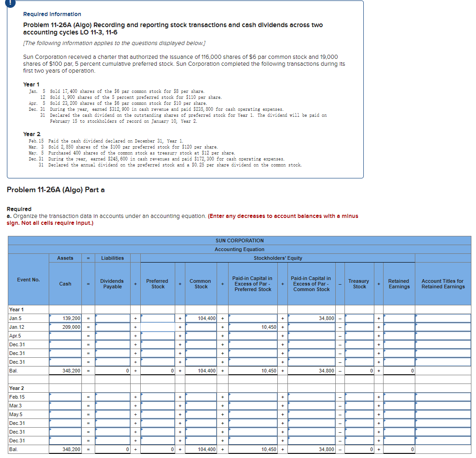The height and width of the screenshot is (458, 476).
Task: Select the Treasury Stock balance cell showing 0
Action: (359, 449)
